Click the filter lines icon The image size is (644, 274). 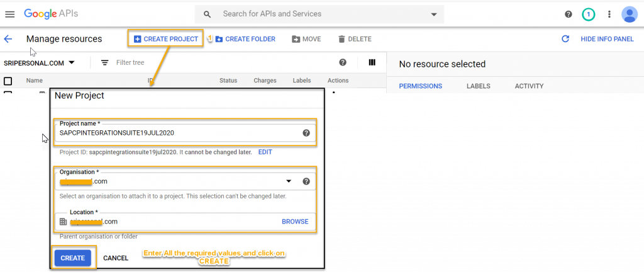pos(105,62)
